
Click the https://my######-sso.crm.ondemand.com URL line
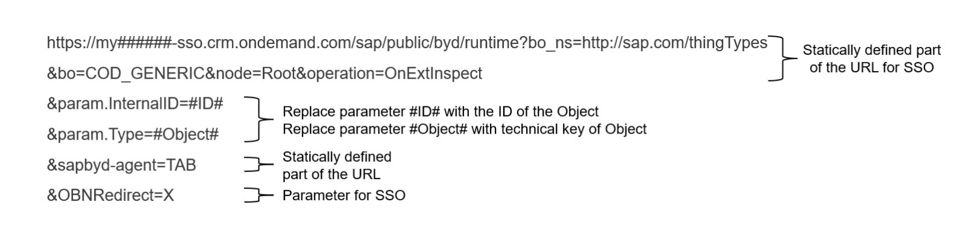[x=407, y=44]
